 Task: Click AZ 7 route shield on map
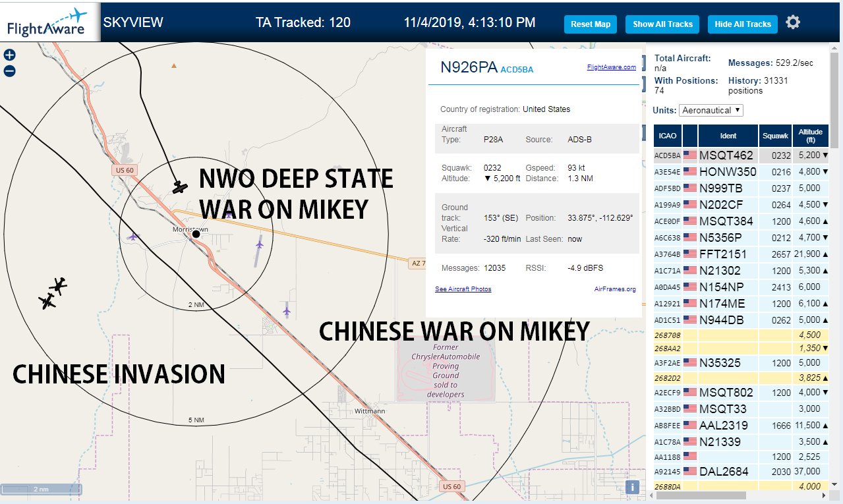click(418, 263)
